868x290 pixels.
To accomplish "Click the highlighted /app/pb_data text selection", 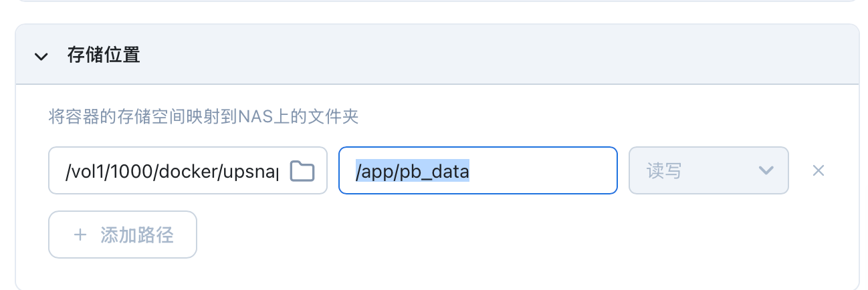I will pos(413,171).
